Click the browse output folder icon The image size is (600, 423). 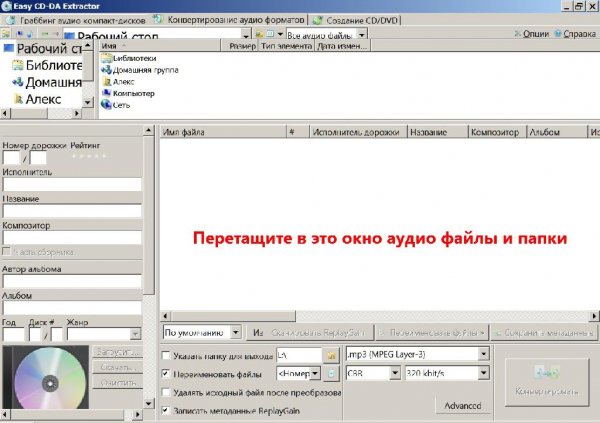[x=331, y=356]
